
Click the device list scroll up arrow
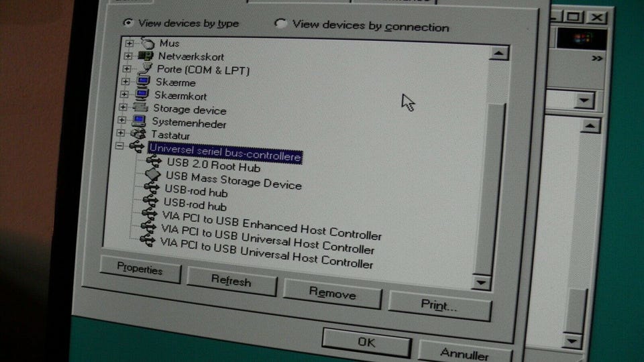click(x=499, y=54)
